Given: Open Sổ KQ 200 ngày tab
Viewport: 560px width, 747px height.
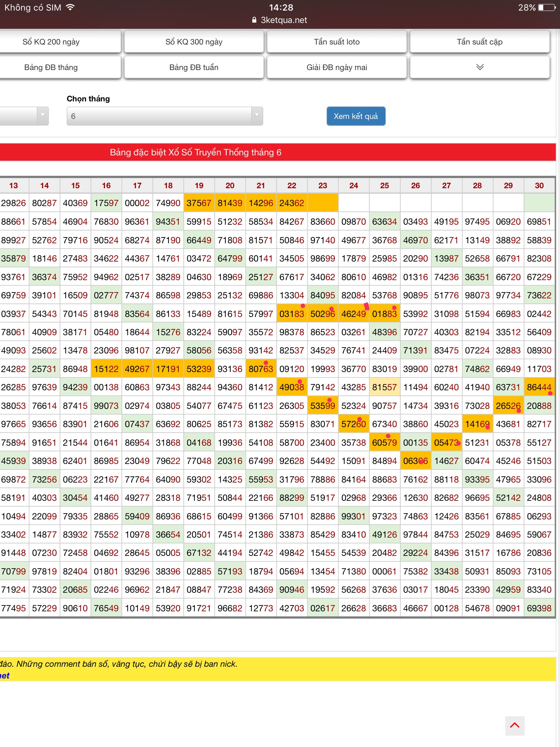Looking at the screenshot, I should (x=51, y=42).
